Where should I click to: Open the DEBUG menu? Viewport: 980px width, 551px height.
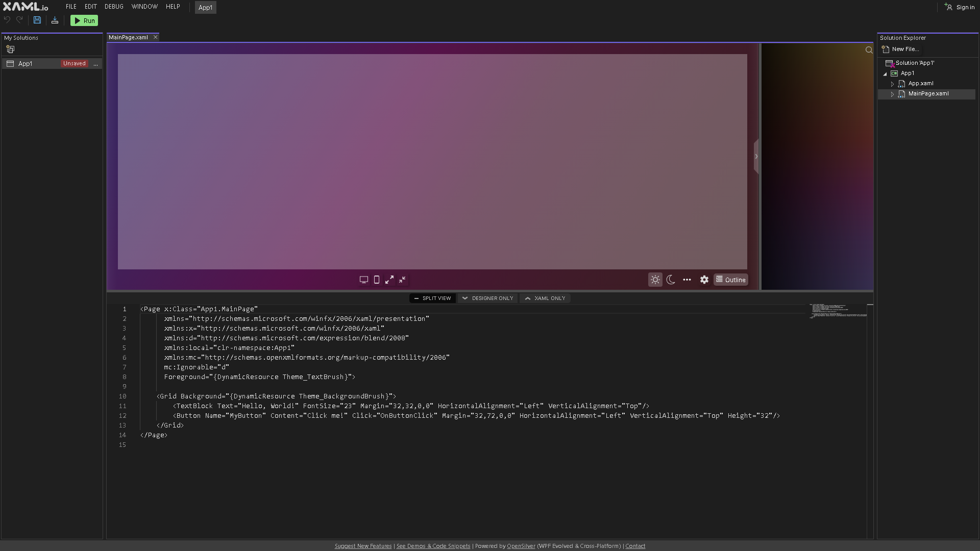(114, 7)
